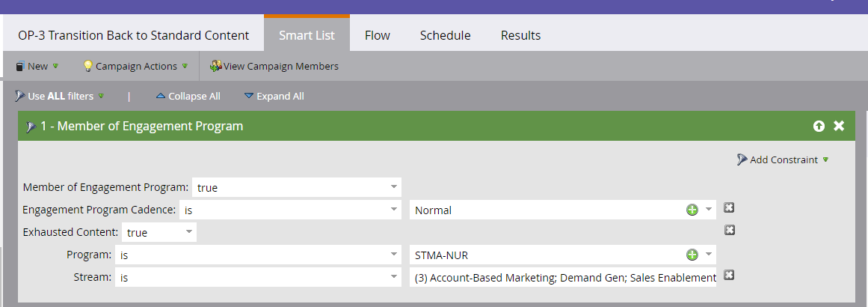Go to the Results tab

click(520, 35)
